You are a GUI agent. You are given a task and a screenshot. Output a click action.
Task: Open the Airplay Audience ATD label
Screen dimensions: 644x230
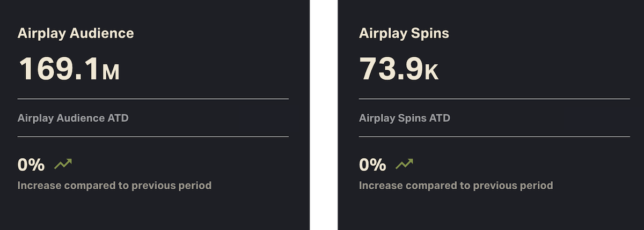[73, 118]
